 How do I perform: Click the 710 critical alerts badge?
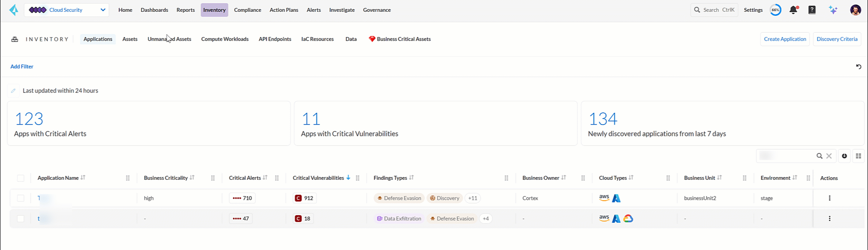[242, 198]
